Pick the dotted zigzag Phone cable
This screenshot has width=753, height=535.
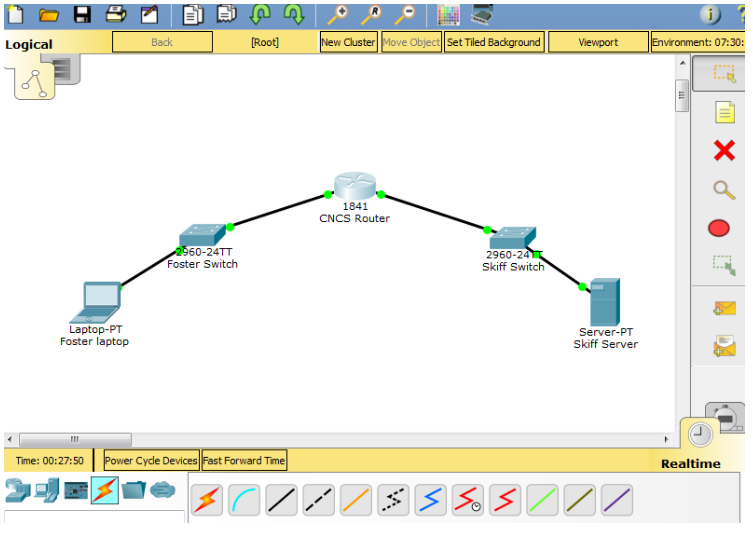pos(393,500)
